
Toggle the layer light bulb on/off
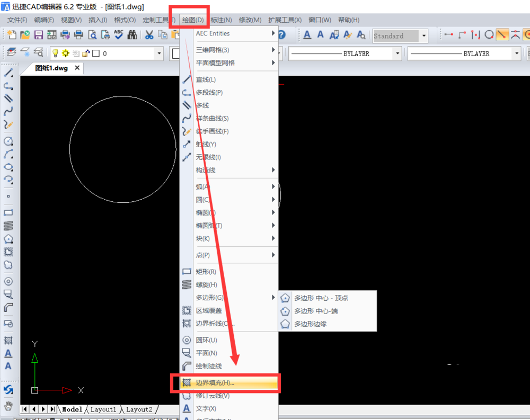pyautogui.click(x=56, y=53)
